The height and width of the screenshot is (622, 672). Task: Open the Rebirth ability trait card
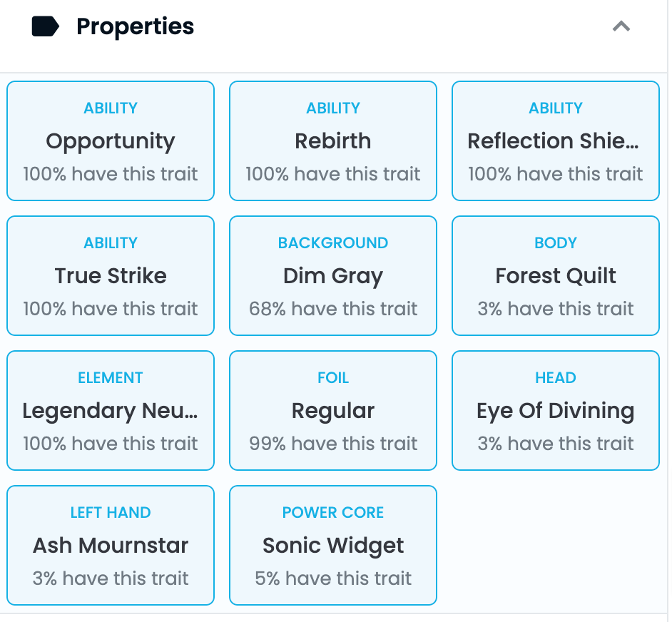pyautogui.click(x=335, y=141)
